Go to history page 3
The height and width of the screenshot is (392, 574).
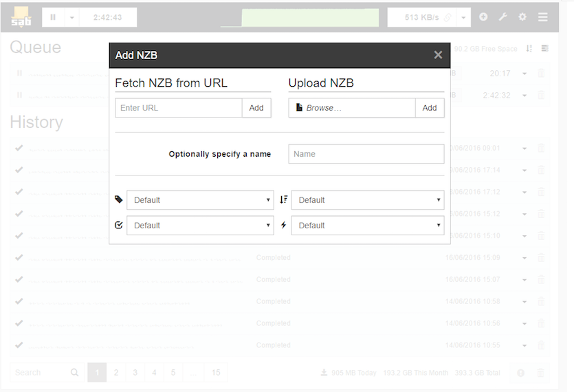[x=135, y=373]
